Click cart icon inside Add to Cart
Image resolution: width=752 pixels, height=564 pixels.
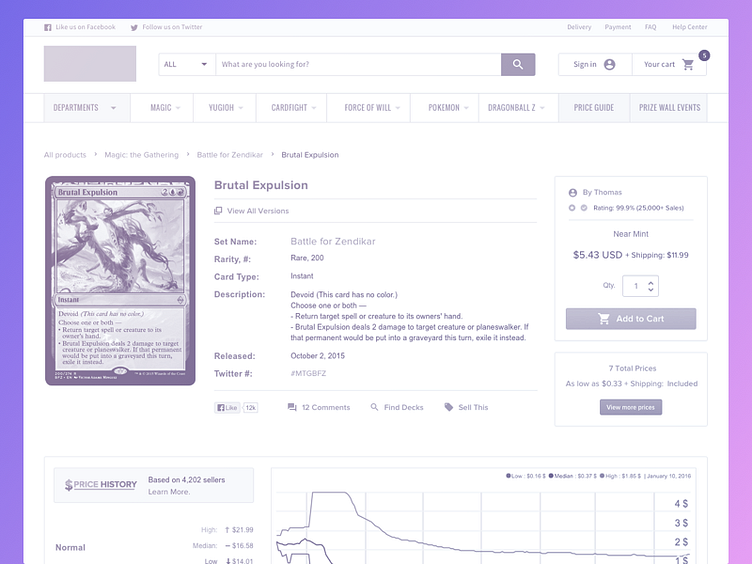604,318
